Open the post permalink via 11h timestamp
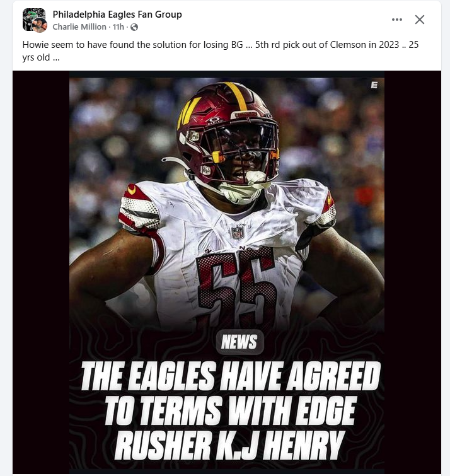The height and width of the screenshot is (476, 450). 118,27
